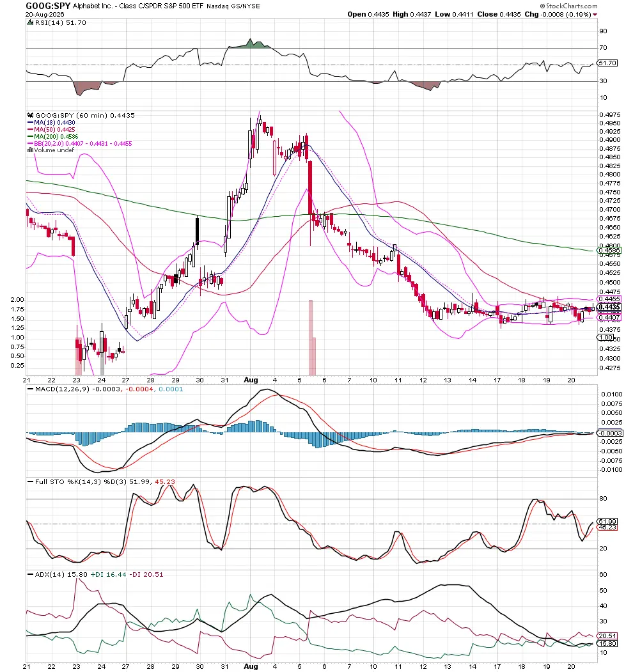The width and height of the screenshot is (633, 672).
Task: Click the MA(50) 0.4425 legend entry
Action: tap(54, 129)
